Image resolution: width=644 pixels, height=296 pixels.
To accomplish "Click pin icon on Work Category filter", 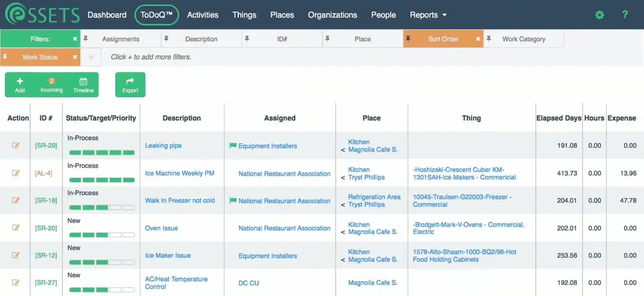I will (x=488, y=39).
